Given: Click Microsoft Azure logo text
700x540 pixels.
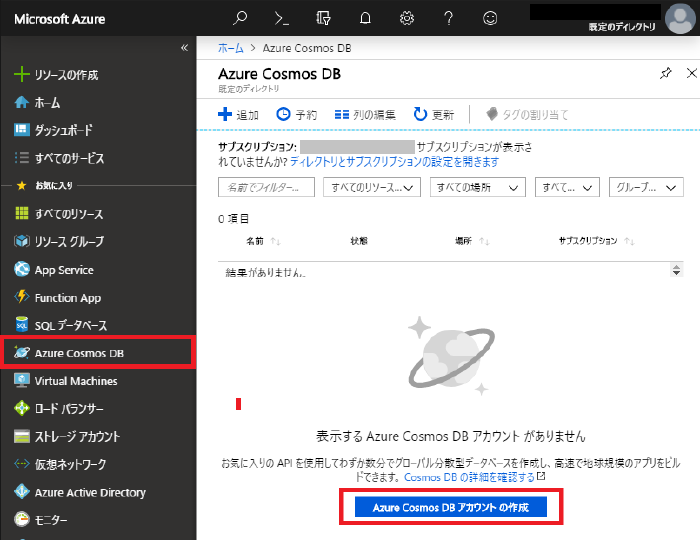Looking at the screenshot, I should click(x=60, y=19).
